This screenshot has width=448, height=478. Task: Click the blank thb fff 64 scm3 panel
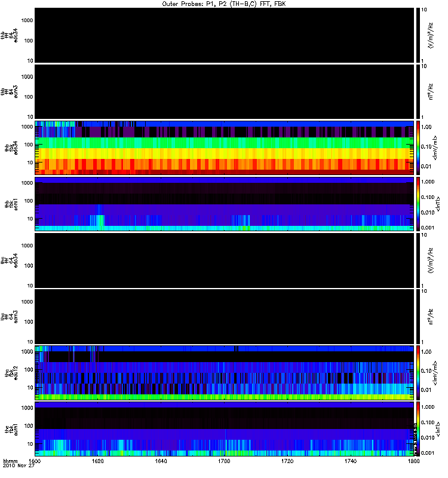click(224, 91)
